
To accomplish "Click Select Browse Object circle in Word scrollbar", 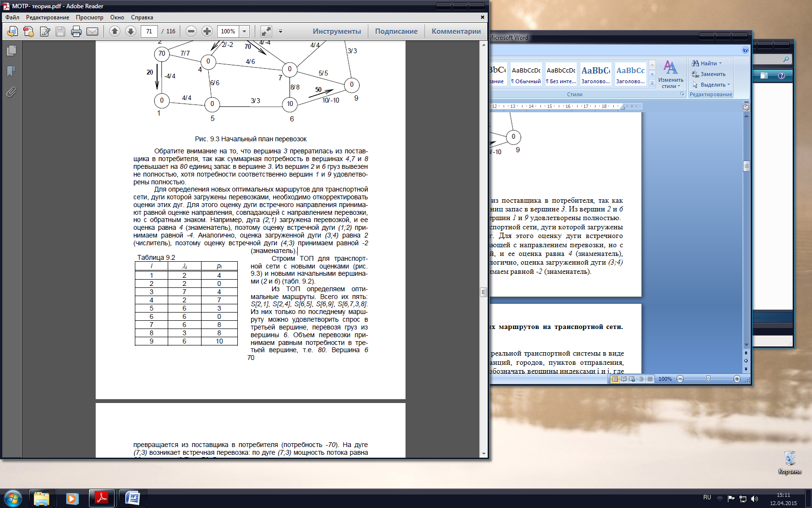I will (x=746, y=361).
